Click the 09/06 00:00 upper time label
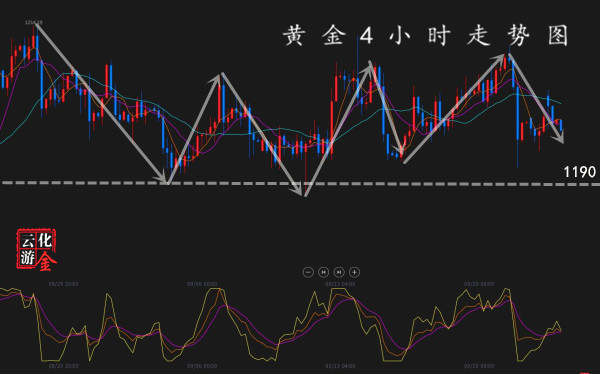 pos(202,284)
